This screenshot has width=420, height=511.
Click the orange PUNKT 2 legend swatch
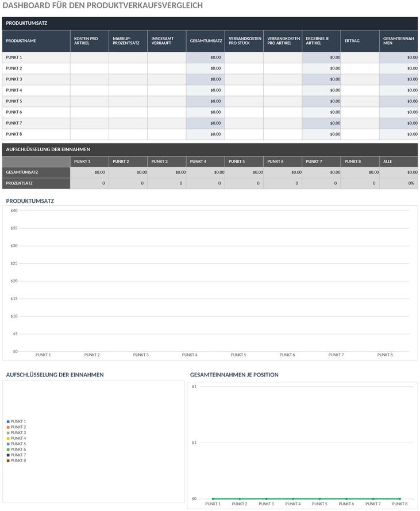click(x=8, y=427)
